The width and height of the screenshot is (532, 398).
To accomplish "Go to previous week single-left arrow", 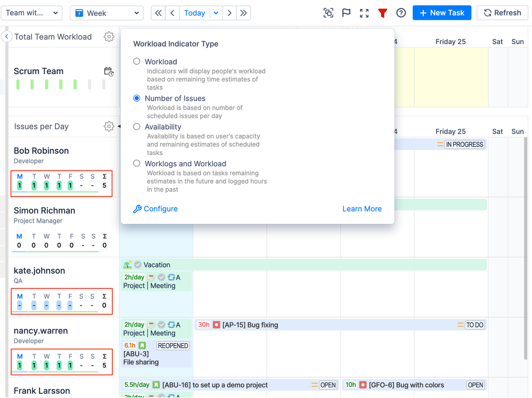I will point(173,13).
